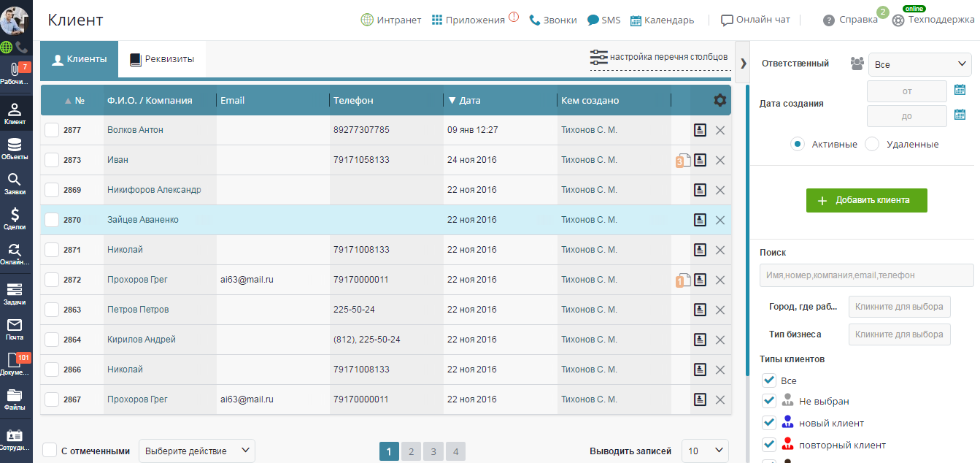This screenshot has width=980, height=463.
Task: Select checkbox for client 2877
Action: coord(51,130)
